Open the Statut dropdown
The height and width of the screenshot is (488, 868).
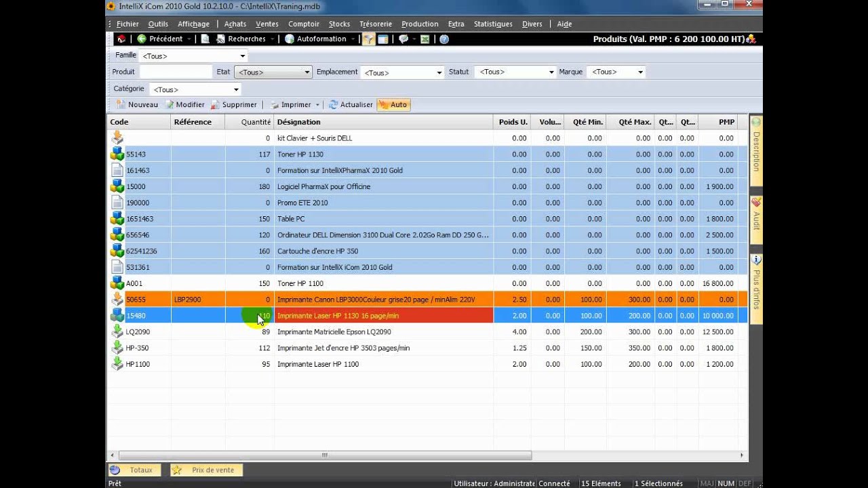[x=551, y=72]
